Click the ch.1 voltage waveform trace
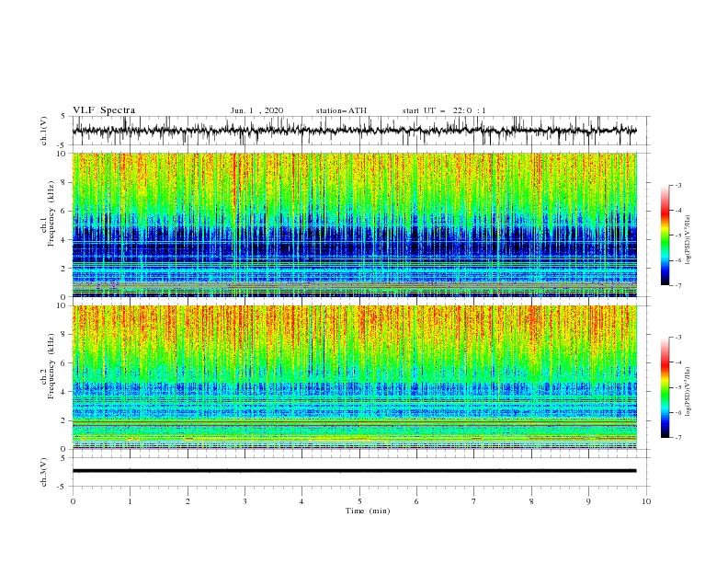This screenshot has width=728, height=563. click(x=354, y=131)
